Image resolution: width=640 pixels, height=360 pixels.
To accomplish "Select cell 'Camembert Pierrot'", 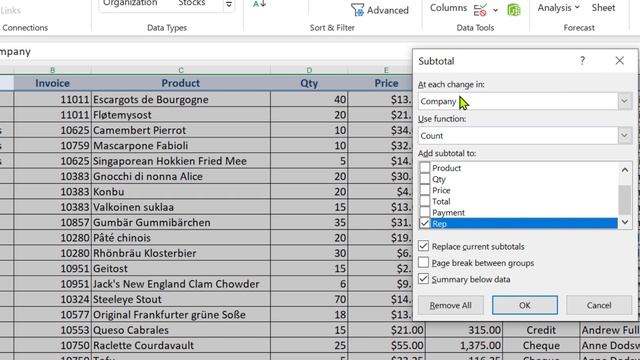I will tap(181, 130).
